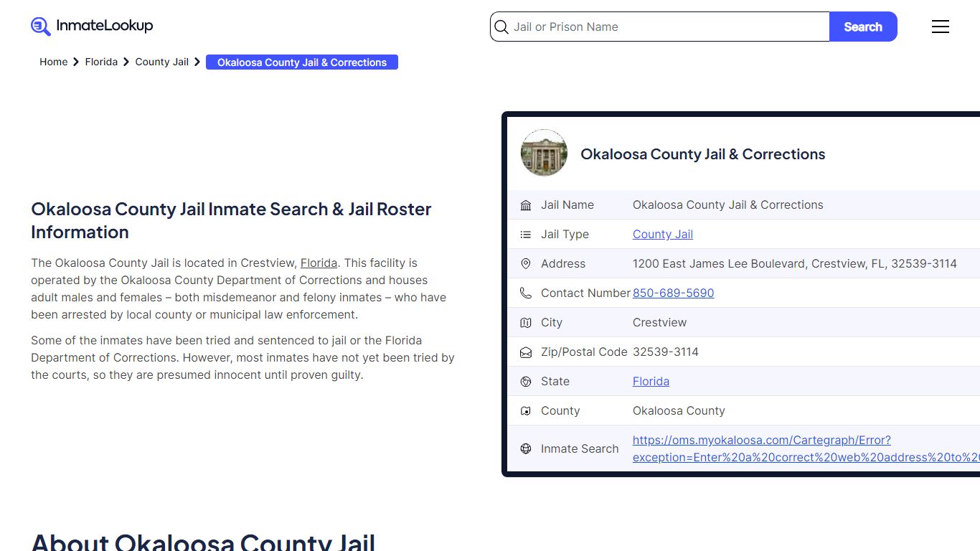Click the web globe icon beside Inmate Search
Screen dimensions: 980x551
(526, 449)
